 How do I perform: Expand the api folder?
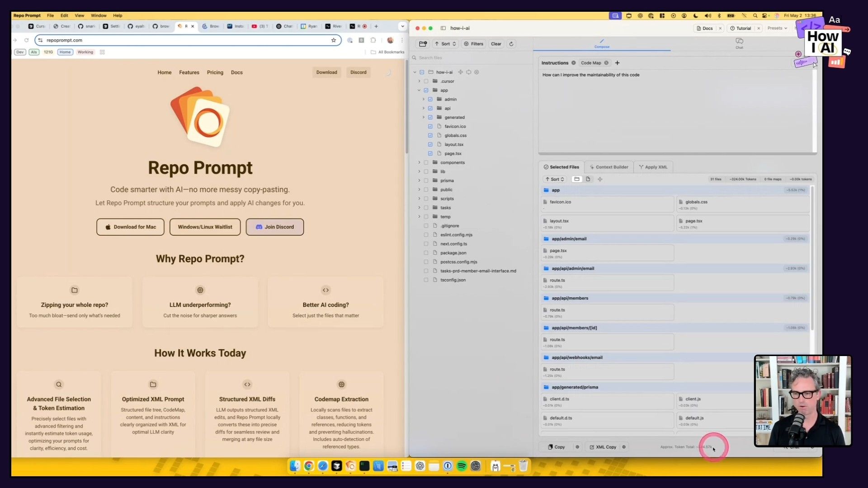coord(424,108)
